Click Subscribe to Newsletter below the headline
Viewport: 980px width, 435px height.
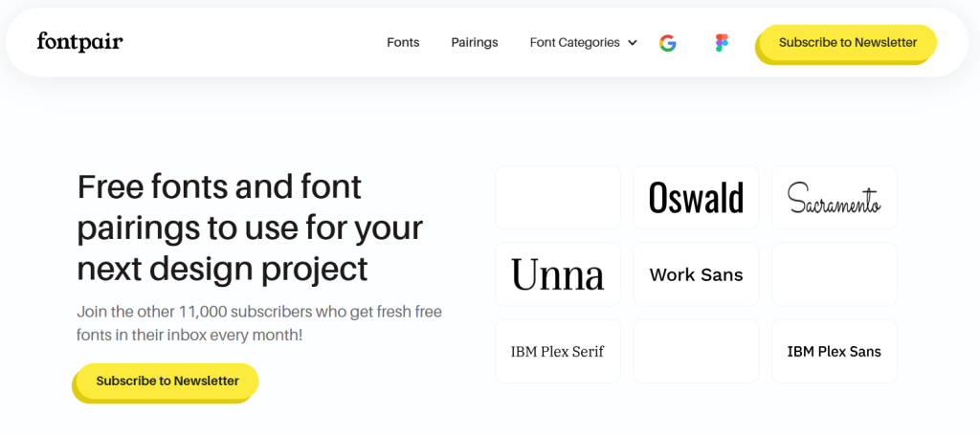167,382
